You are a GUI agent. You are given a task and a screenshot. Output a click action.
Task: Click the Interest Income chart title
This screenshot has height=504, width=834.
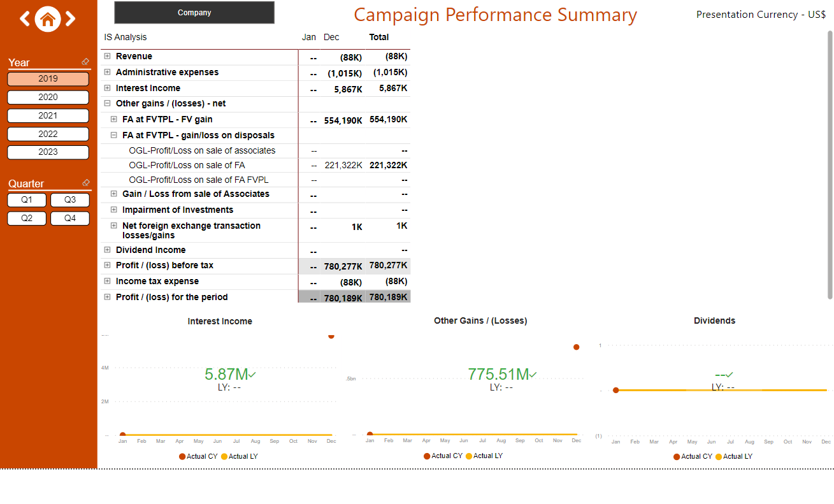tap(220, 321)
